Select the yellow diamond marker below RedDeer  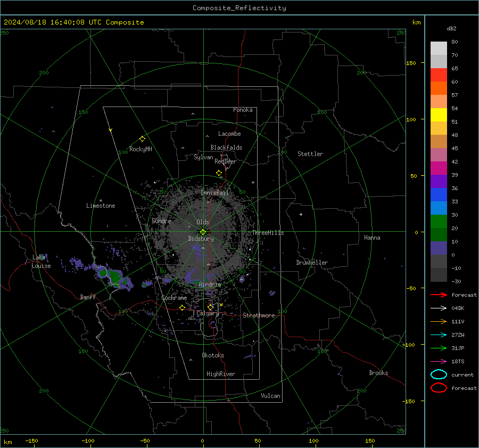coord(219,173)
